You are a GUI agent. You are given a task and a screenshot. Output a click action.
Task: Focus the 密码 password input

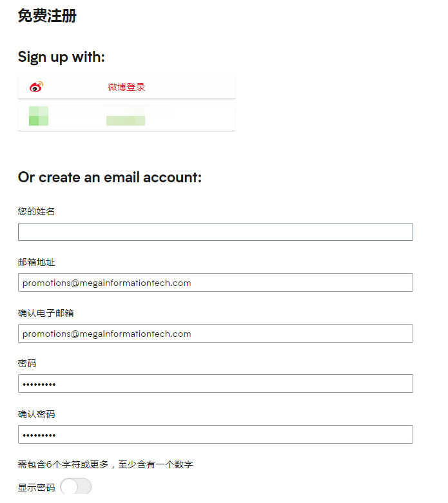215,384
